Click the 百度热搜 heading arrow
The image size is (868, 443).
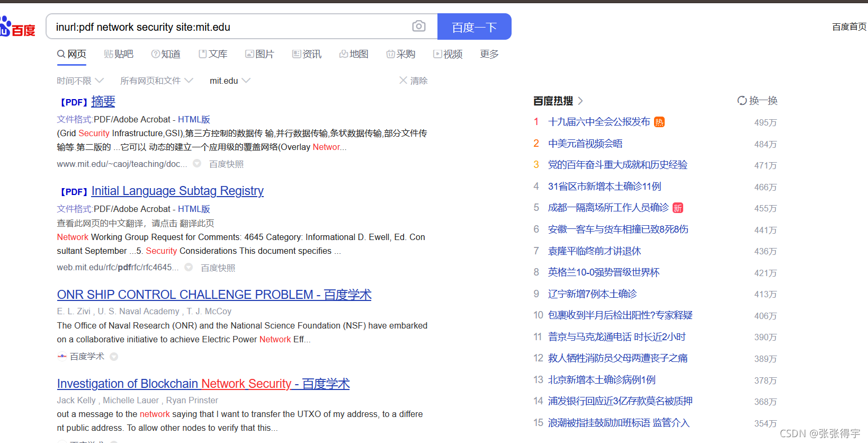[580, 101]
